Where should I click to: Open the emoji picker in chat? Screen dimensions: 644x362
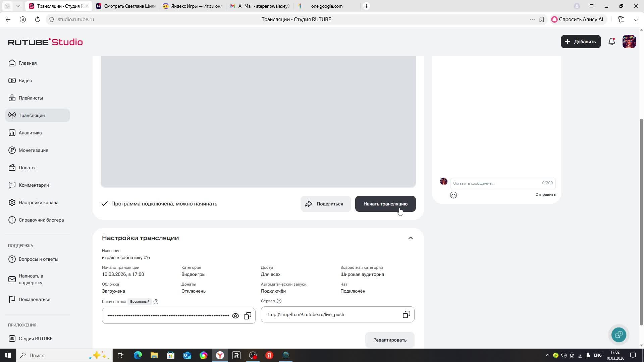click(453, 195)
